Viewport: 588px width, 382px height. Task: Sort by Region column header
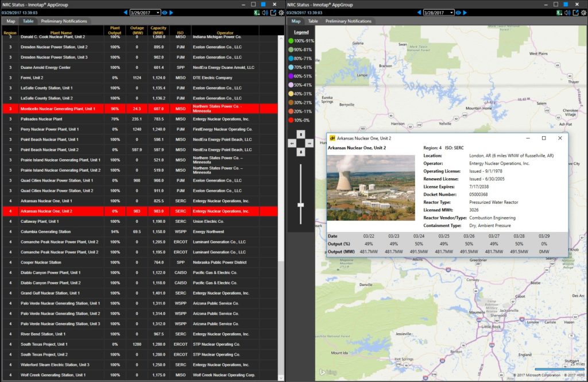pyautogui.click(x=10, y=33)
